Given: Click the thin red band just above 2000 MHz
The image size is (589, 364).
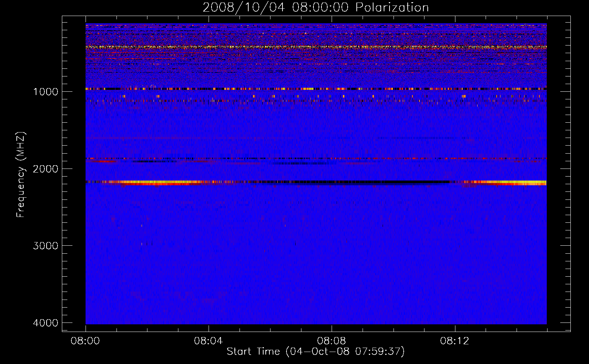Looking at the screenshot, I should (316, 159).
